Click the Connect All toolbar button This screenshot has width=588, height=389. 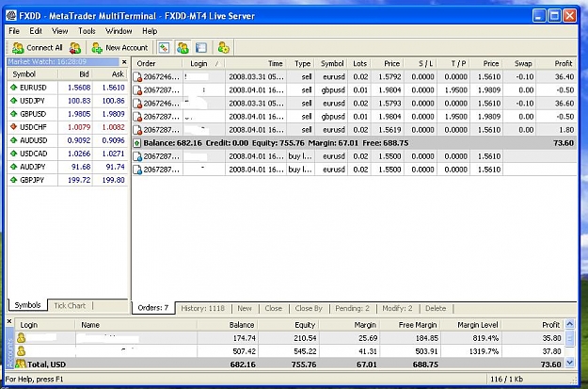tap(37, 48)
